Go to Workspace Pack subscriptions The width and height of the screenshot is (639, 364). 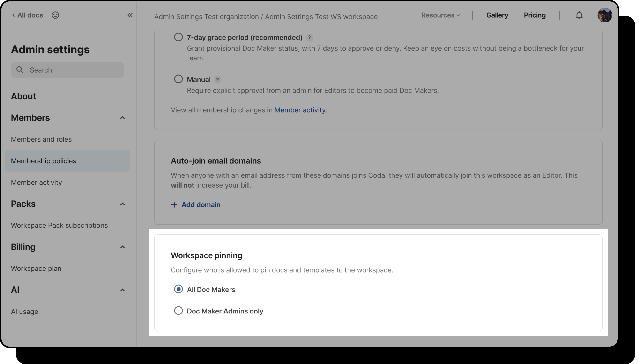click(59, 225)
